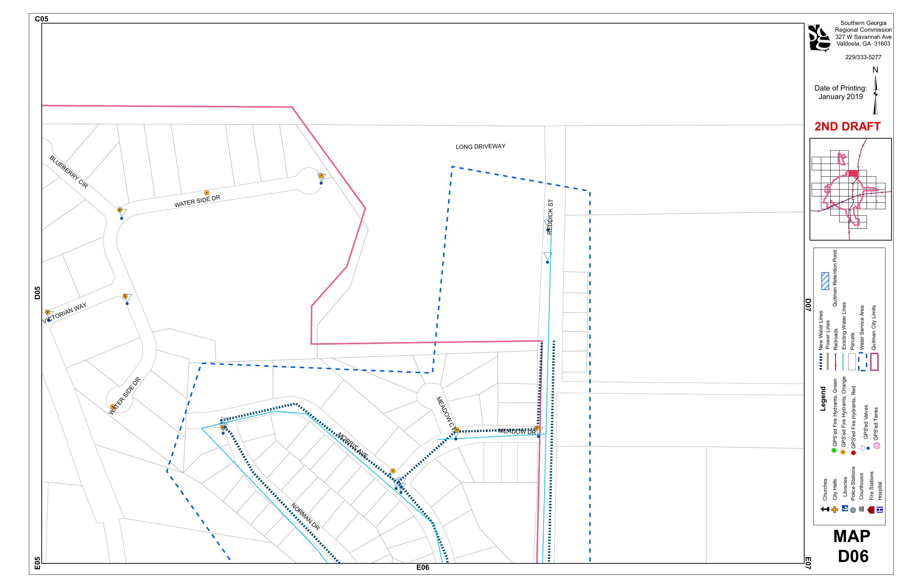Click the E07 adjacent map label

coord(808,563)
